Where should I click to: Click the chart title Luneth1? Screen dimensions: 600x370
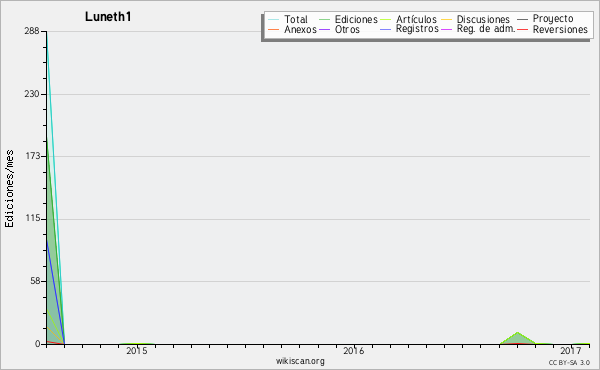[x=108, y=16]
